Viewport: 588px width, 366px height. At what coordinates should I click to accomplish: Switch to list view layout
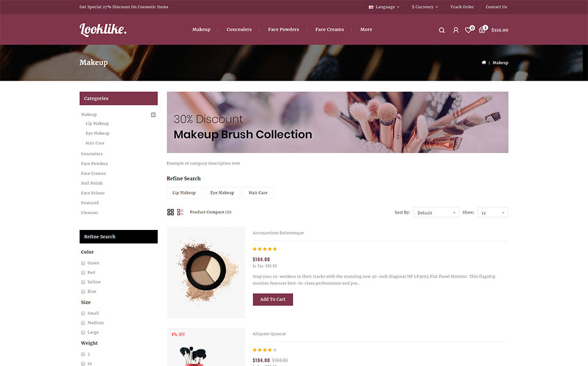point(180,212)
